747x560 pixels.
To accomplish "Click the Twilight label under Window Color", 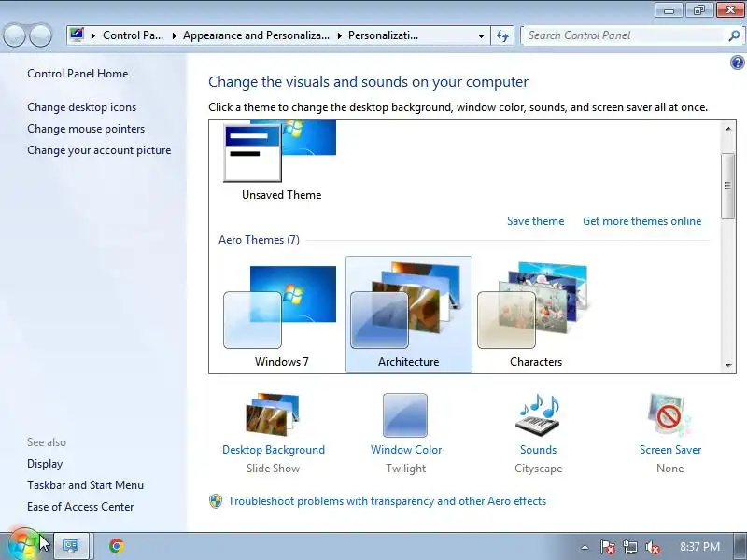I will 406,469.
